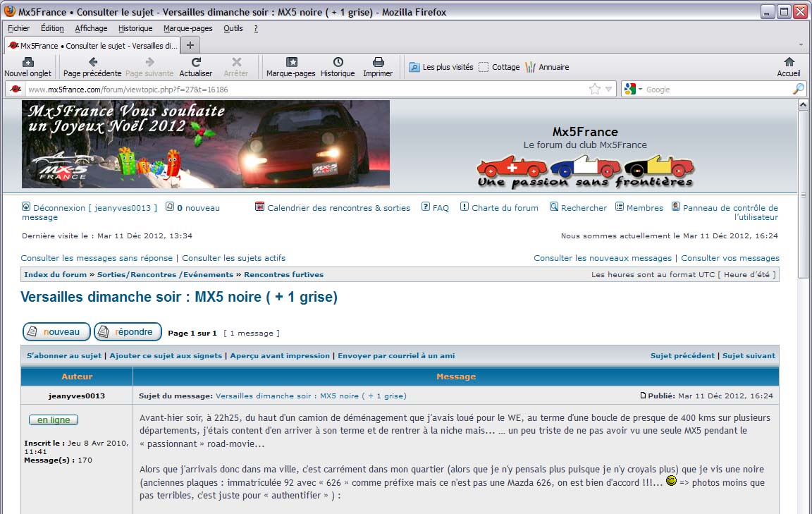The image size is (812, 514).
Task: Click the Noël 2012 banner image
Action: 206,144
